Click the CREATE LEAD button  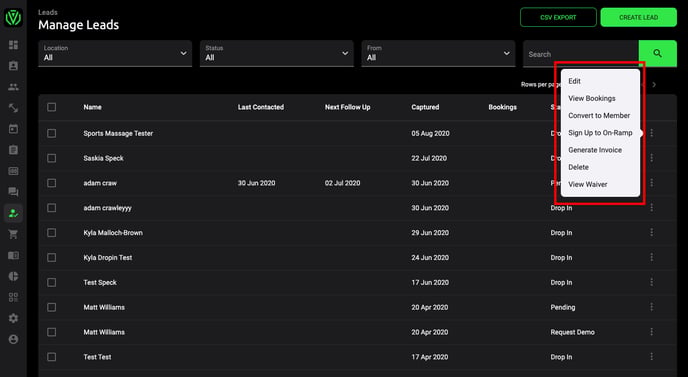click(638, 17)
